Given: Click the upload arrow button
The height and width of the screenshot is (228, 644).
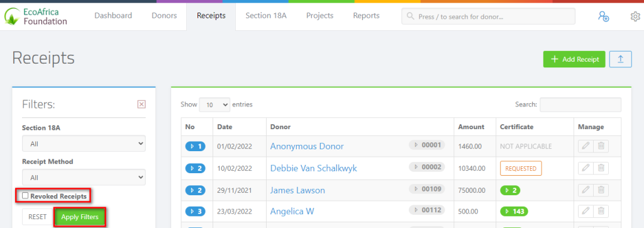Looking at the screenshot, I should click(620, 59).
